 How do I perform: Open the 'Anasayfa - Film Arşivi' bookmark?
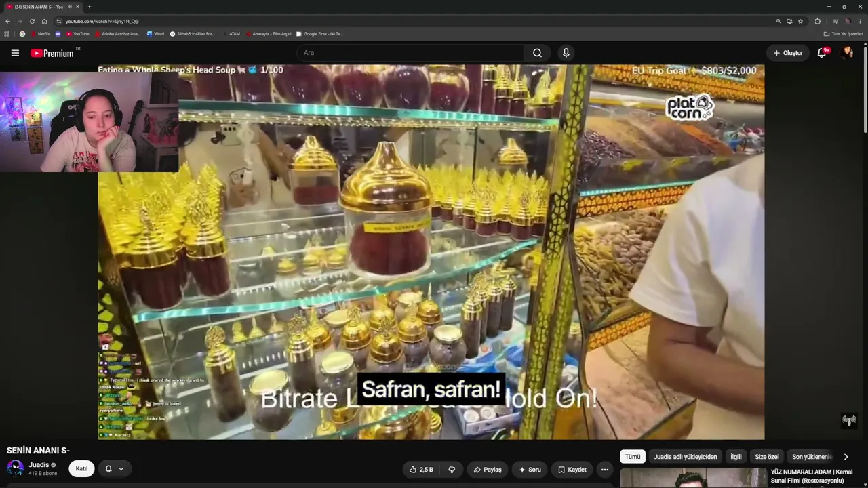pyautogui.click(x=269, y=34)
